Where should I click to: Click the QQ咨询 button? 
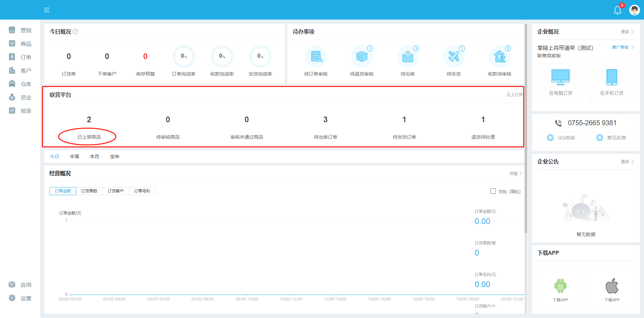click(561, 138)
